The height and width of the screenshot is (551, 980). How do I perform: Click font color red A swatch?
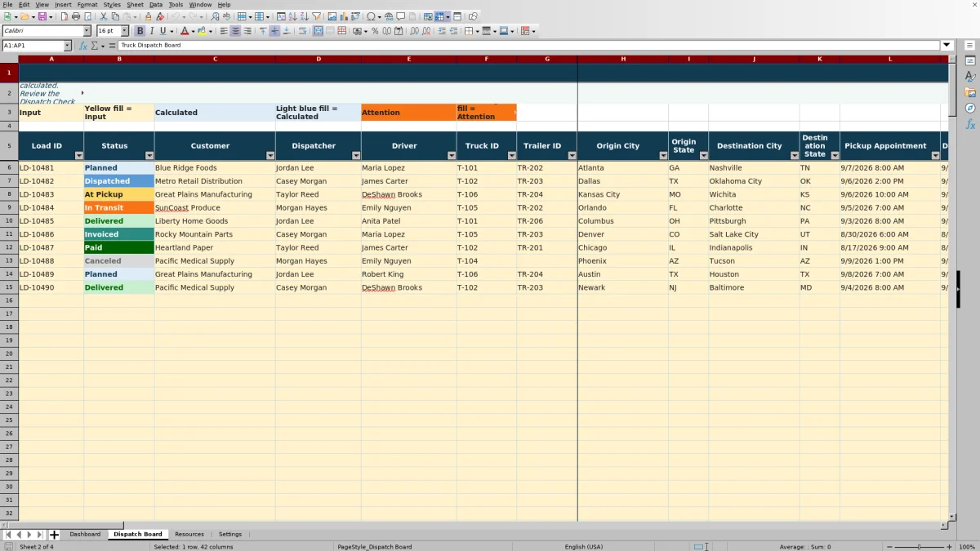(184, 31)
